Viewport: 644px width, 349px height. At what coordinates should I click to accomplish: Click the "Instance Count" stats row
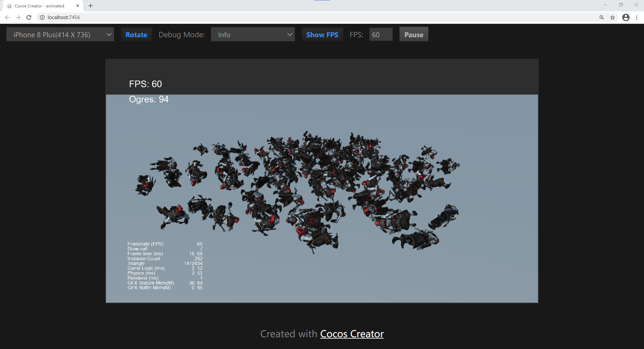click(x=165, y=258)
